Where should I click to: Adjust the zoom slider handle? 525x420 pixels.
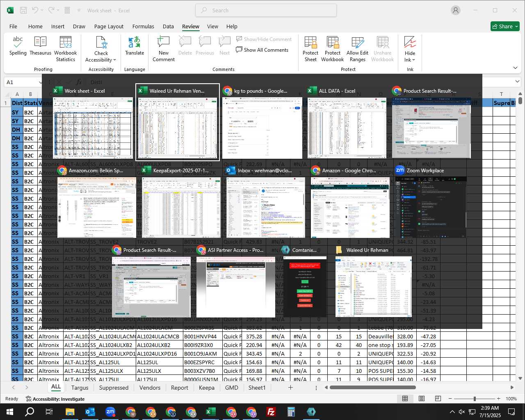pos(475,399)
